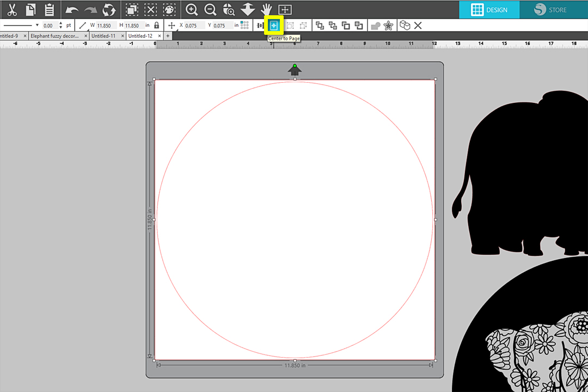Toggle the aspect ratio lock

[x=157, y=25]
